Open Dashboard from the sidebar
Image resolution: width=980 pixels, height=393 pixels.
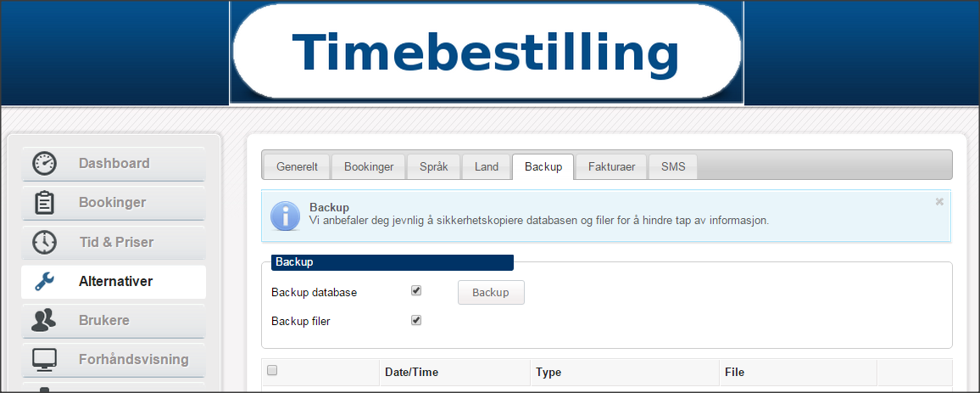114,164
